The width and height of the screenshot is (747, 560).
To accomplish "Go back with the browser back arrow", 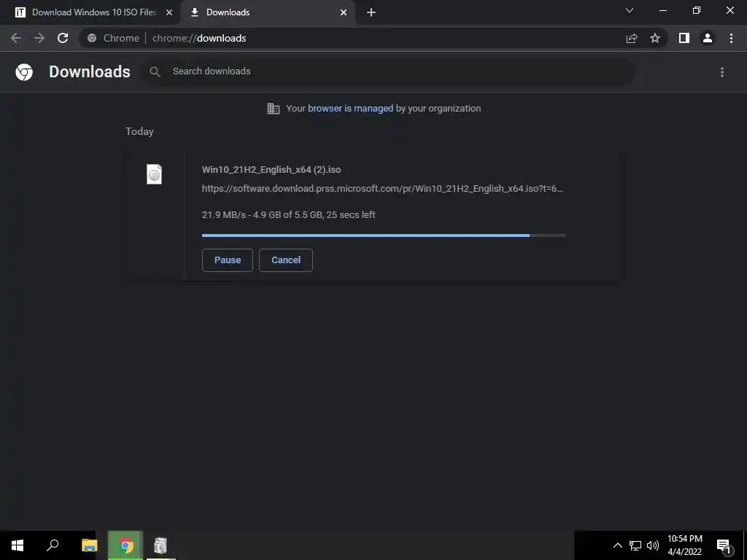I will tap(16, 38).
